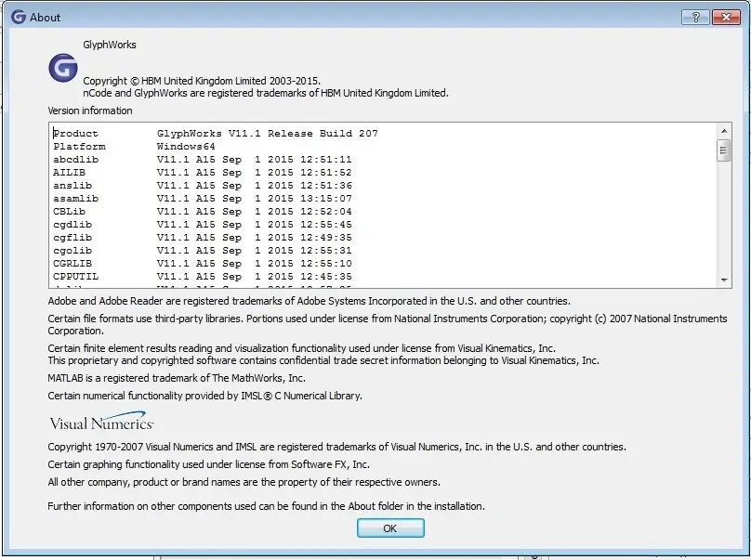751x560 pixels.
Task: Click the National Instruments license line
Action: pyautogui.click(x=388, y=324)
